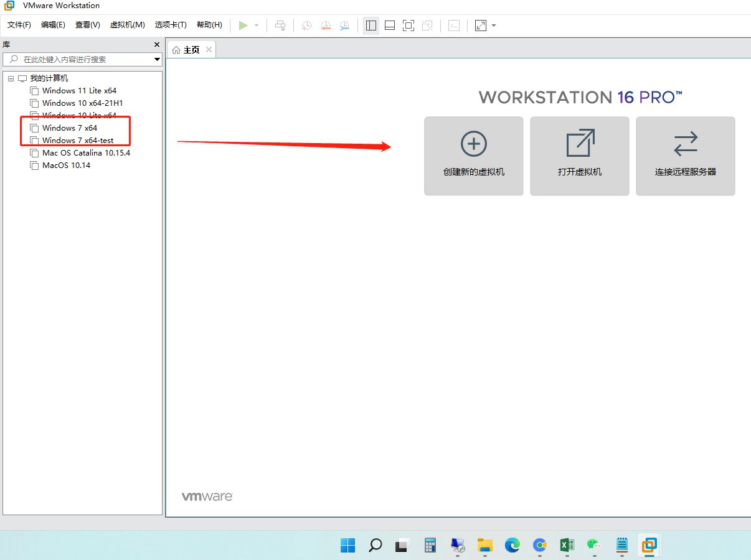Close the 主页 tab
The image size is (751, 560).
pos(209,50)
